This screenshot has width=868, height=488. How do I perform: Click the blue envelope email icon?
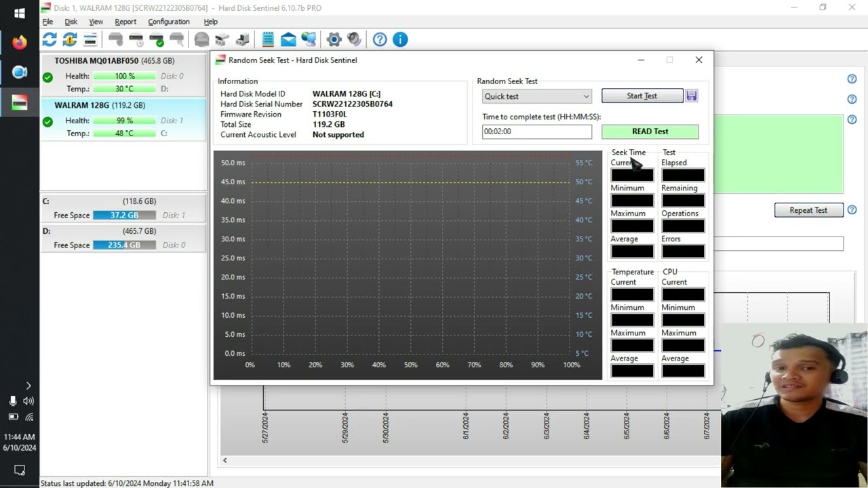pos(288,39)
